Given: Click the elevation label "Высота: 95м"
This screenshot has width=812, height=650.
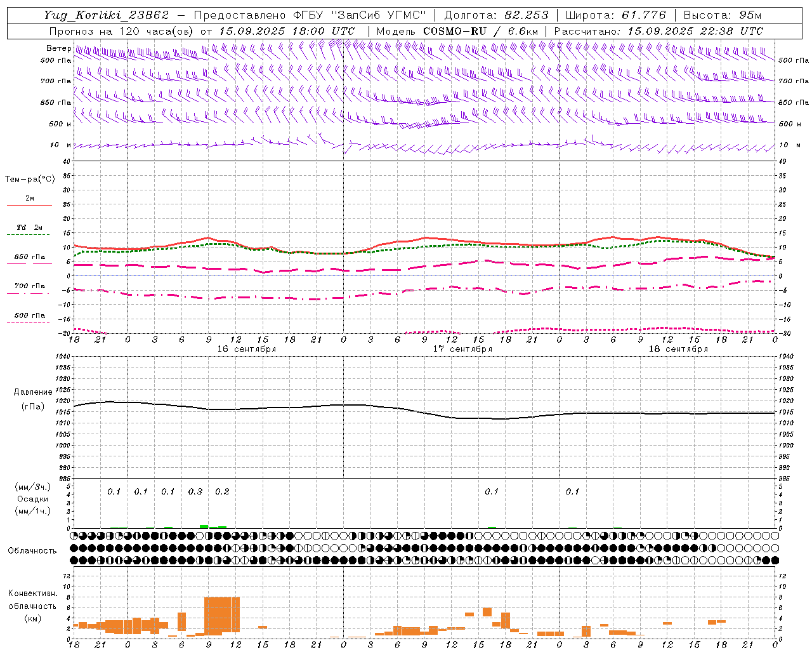Looking at the screenshot, I should coord(722,15).
